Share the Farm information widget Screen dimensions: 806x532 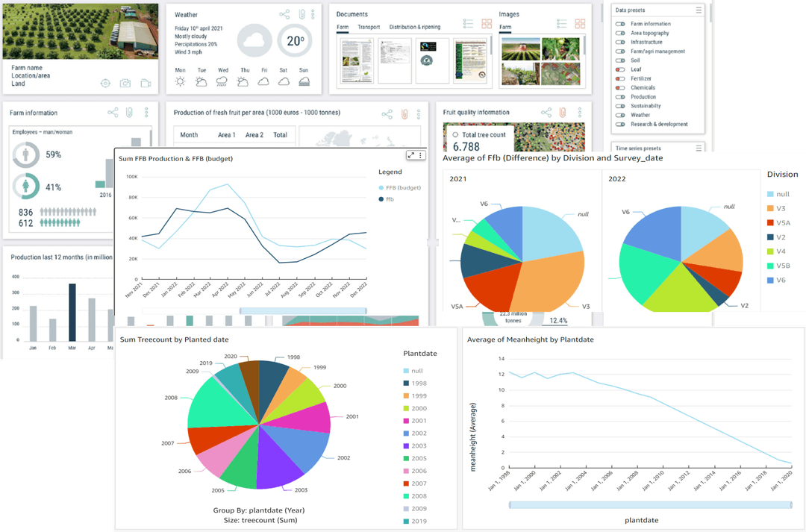113,113
